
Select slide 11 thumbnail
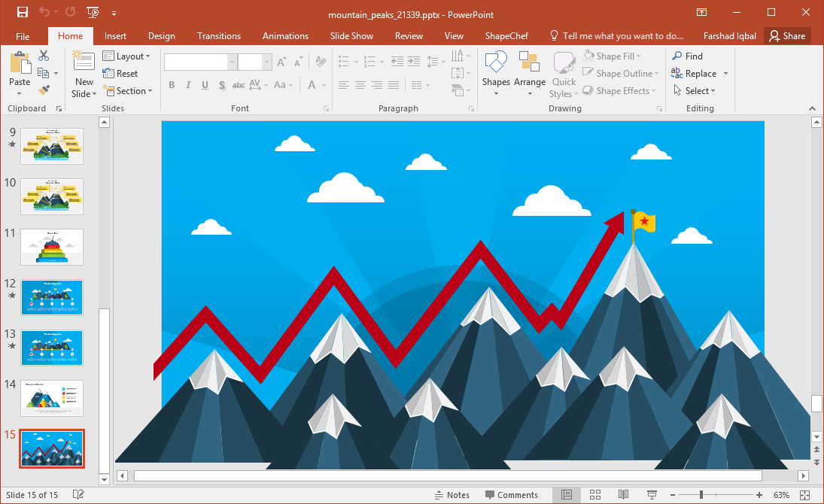52,247
